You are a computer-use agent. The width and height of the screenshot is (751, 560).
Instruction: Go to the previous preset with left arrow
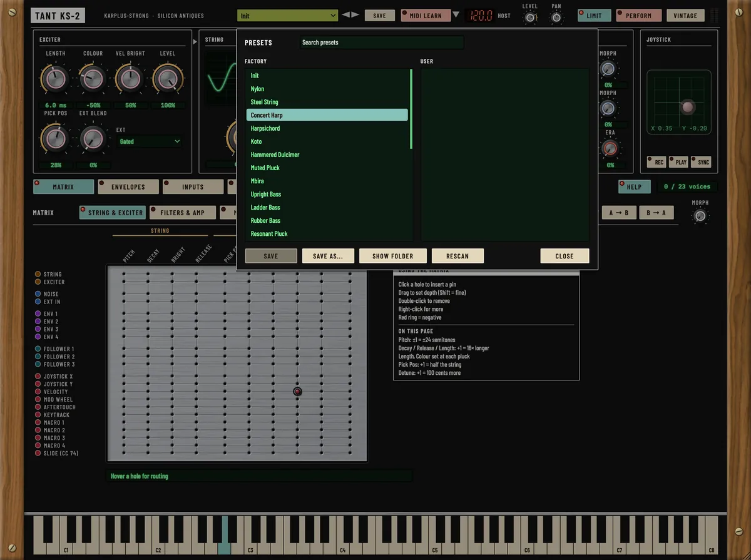pyautogui.click(x=346, y=15)
